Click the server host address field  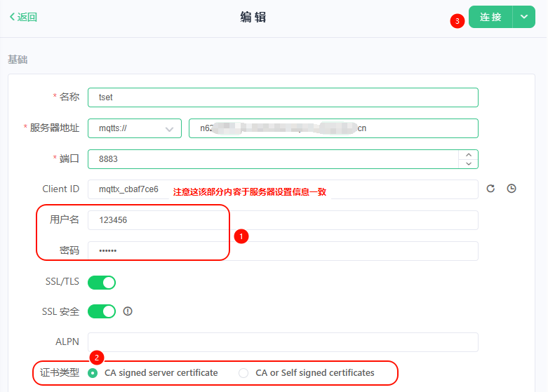[333, 128]
